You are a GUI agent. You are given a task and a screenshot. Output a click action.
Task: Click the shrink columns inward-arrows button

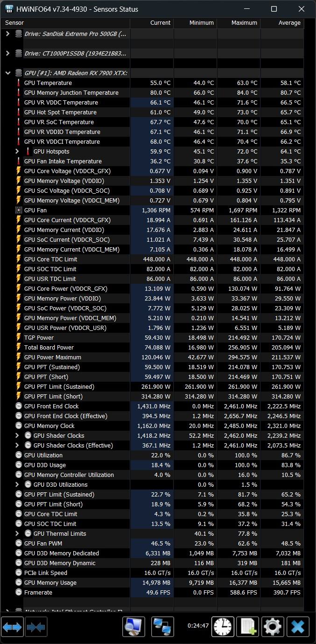click(36, 627)
